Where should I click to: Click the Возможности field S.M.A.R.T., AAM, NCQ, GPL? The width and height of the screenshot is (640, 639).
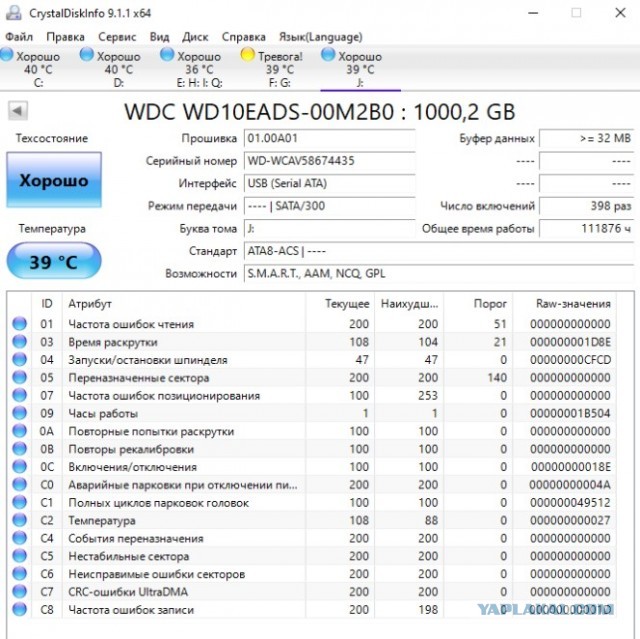pos(439,273)
